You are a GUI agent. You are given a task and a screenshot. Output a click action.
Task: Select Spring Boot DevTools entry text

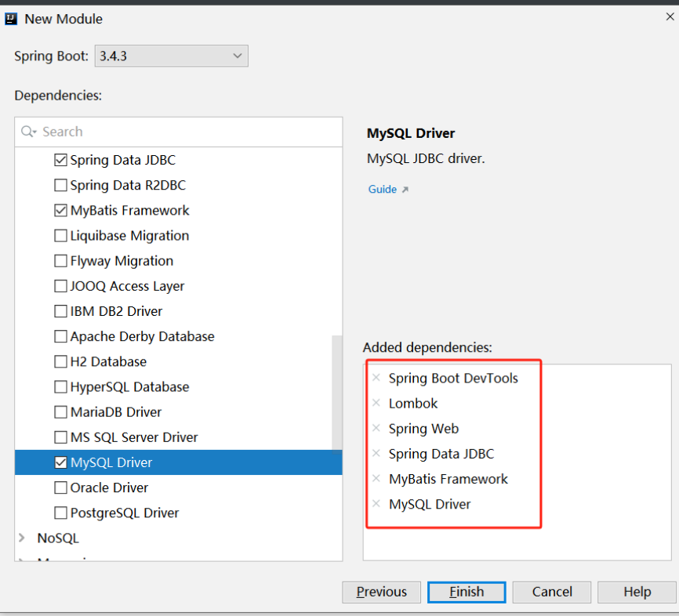coord(453,379)
